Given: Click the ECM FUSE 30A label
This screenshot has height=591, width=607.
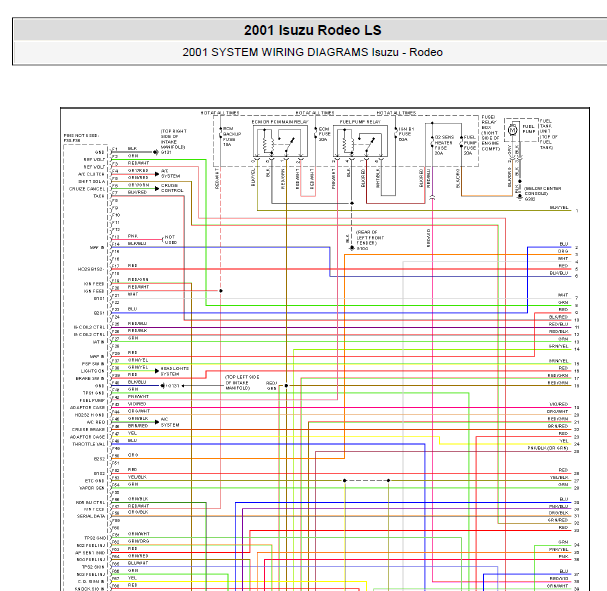Looking at the screenshot, I should pyautogui.click(x=324, y=134).
